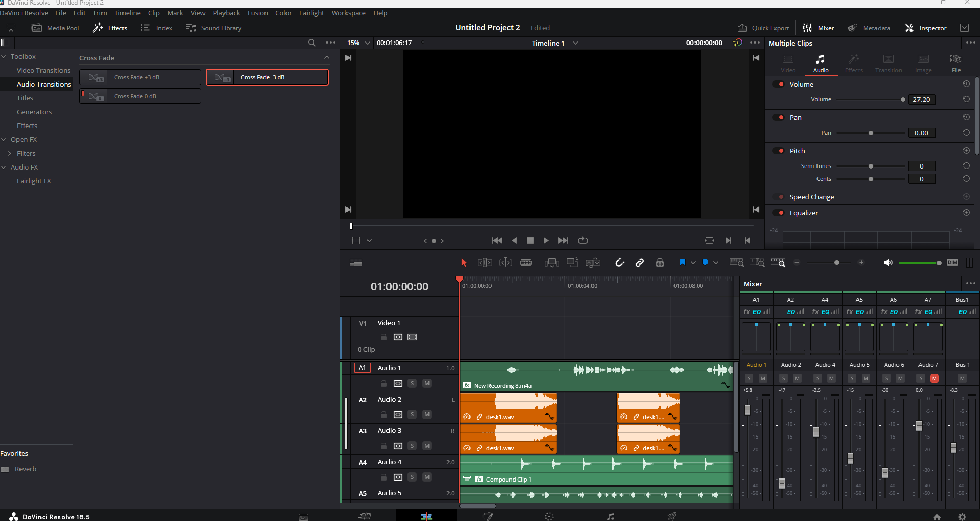Solo the Audio 4 track in timeline
This screenshot has height=521, width=980.
[x=412, y=477]
